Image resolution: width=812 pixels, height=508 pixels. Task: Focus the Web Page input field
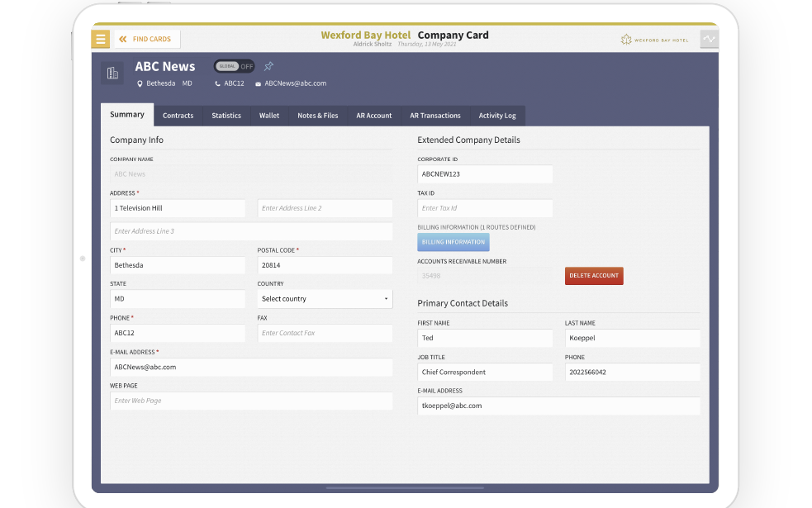(x=251, y=401)
